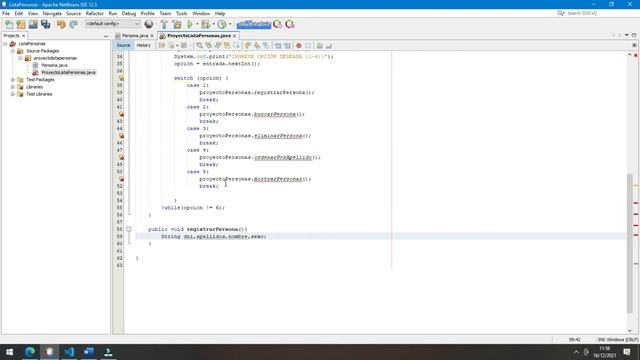
Task: Click the editor vertical scrollbar thumb
Action: tap(630, 243)
